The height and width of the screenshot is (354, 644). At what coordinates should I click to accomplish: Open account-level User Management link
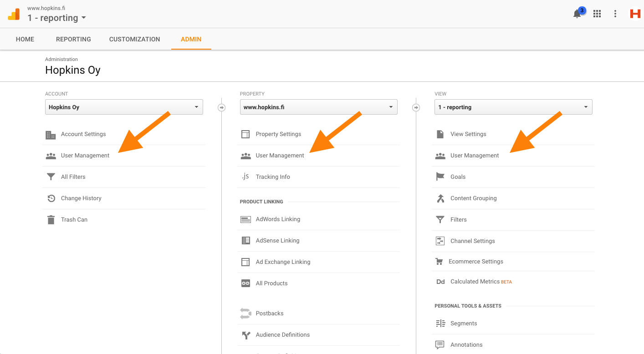(85, 156)
